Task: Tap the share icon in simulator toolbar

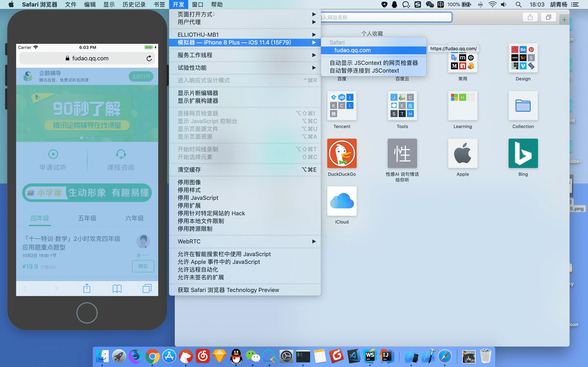Action: pos(87,288)
